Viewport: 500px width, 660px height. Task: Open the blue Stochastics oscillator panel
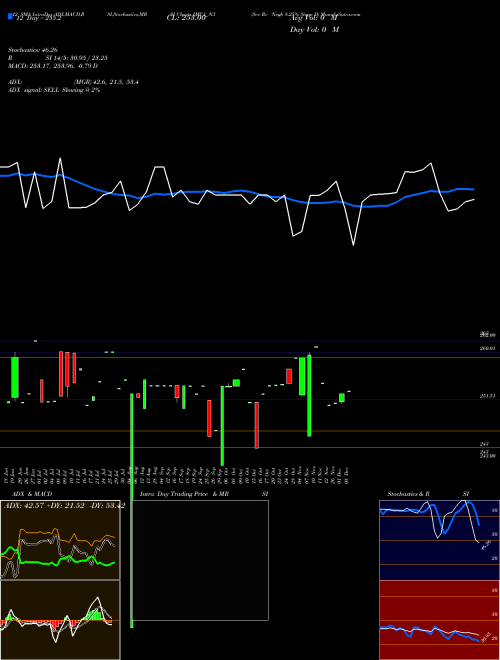coord(439,540)
